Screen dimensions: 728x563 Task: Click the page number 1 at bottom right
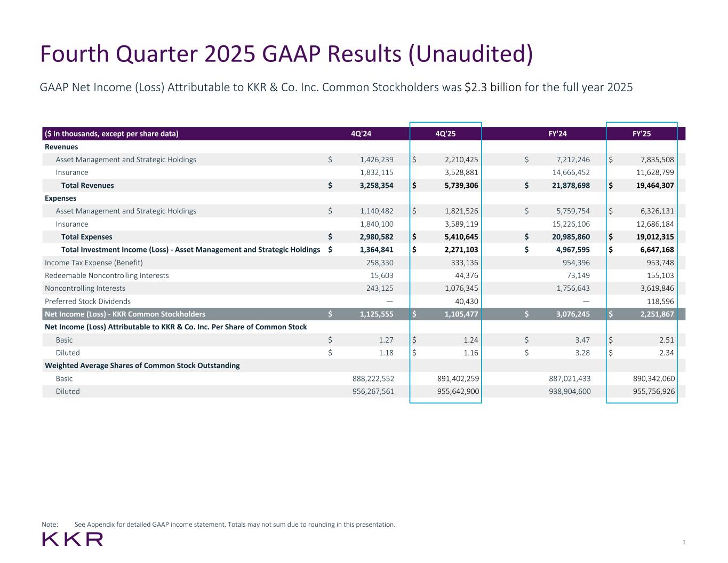point(684,543)
